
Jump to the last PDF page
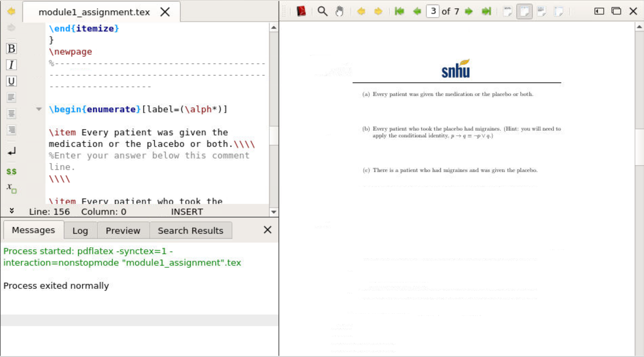click(x=486, y=11)
